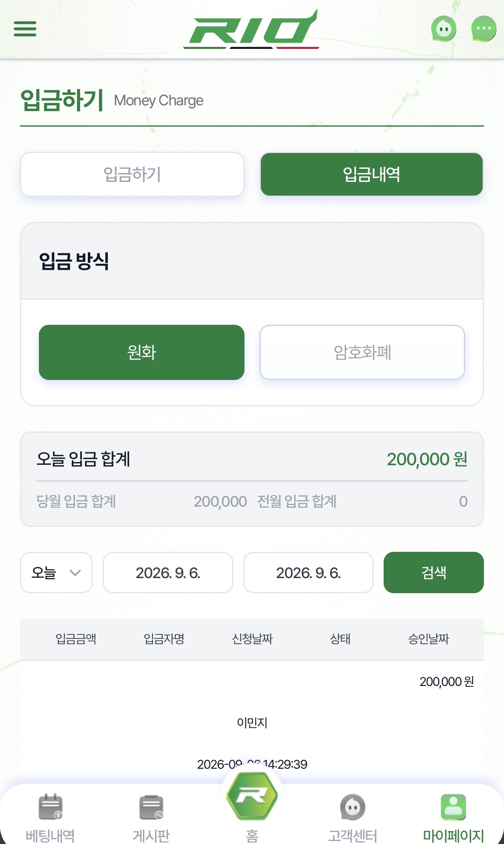Viewport: 504px width, 844px height.
Task: Click the 입금금액 column header
Action: [x=76, y=639]
